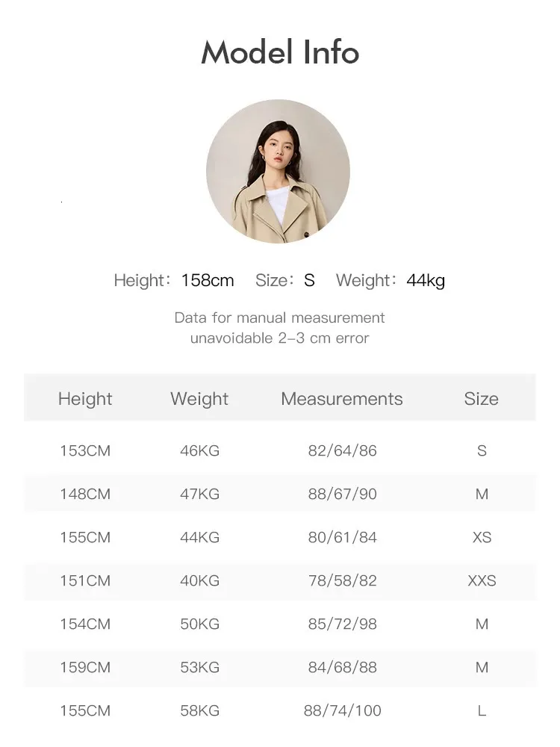Select the 40KG weight cell

click(x=199, y=580)
